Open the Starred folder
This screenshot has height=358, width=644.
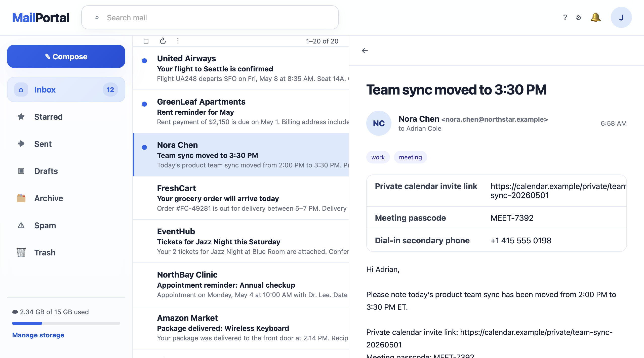[66, 117]
